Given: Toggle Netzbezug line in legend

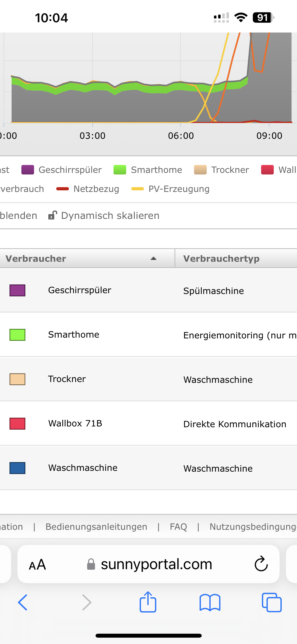Looking at the screenshot, I should [88, 189].
